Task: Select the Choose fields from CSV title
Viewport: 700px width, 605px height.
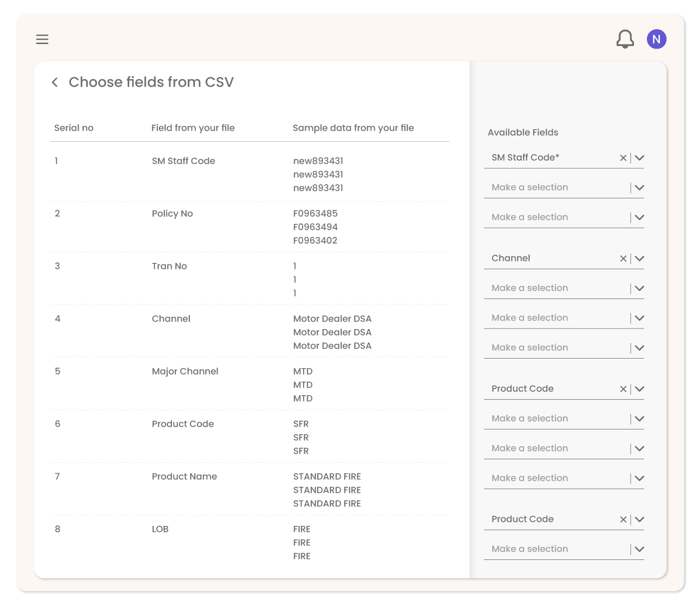Action: coord(151,82)
